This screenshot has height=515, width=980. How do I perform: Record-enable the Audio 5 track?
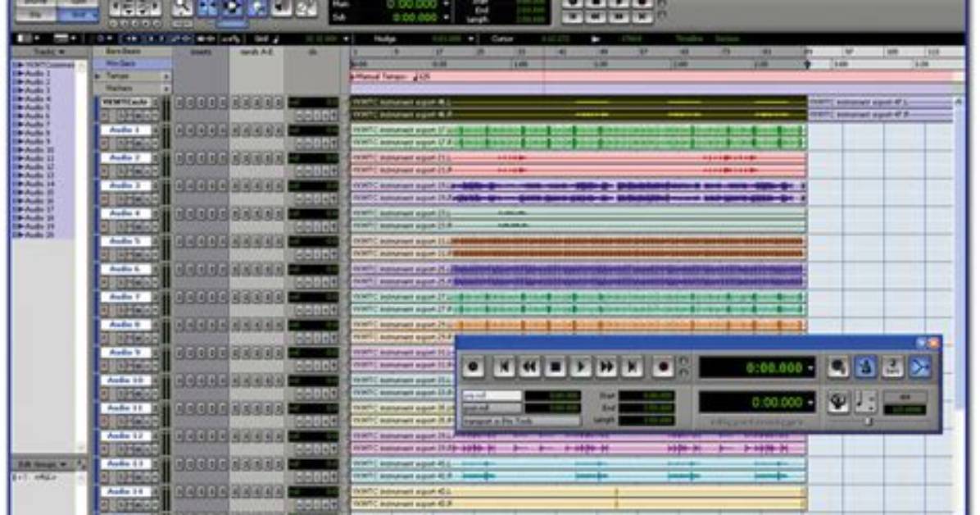104,255
